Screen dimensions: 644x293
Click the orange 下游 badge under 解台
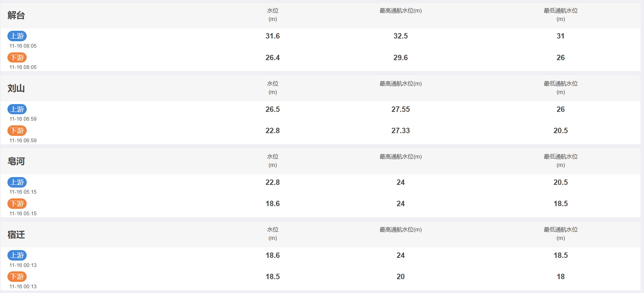(x=17, y=57)
